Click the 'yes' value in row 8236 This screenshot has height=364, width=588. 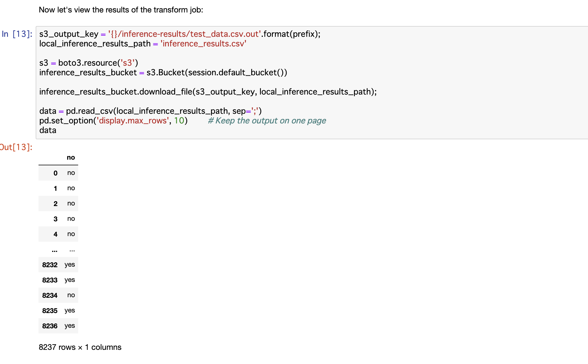70,326
